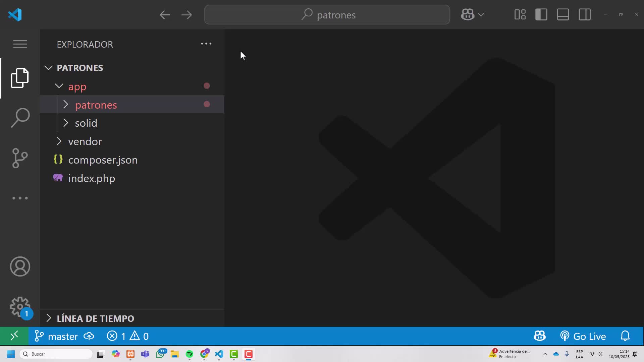Image resolution: width=644 pixels, height=362 pixels.
Task: Open the Copilot chat icon in title bar
Action: (468, 15)
